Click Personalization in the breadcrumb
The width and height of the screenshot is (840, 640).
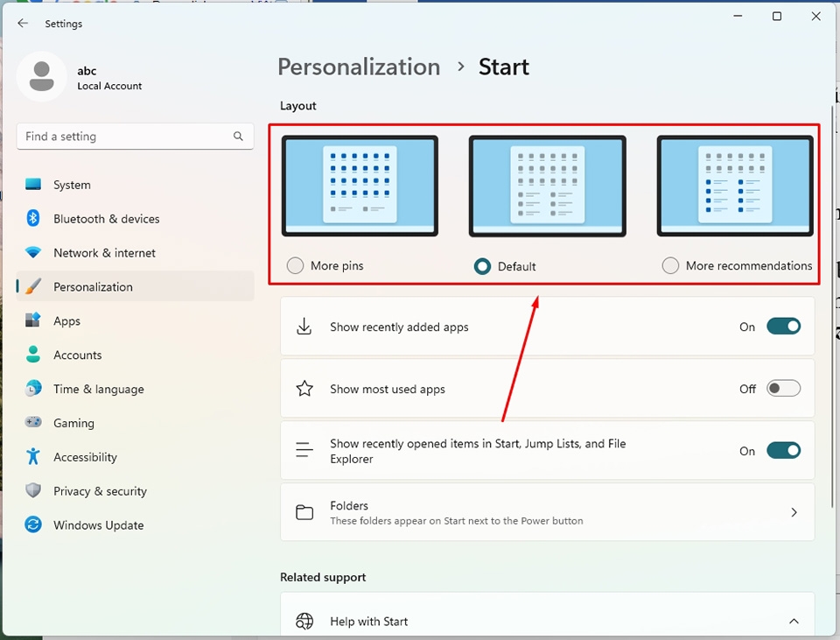point(359,67)
